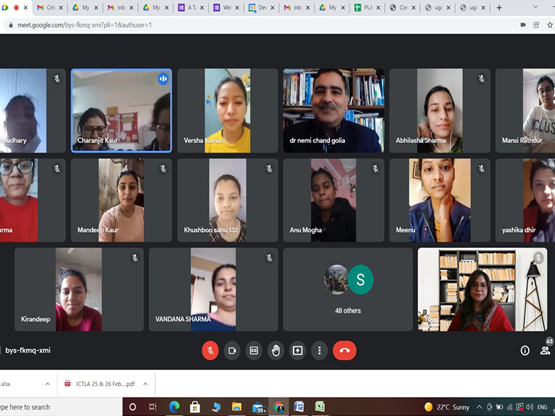555x416 pixels.
Task: Open new browser tab with plus button
Action: click(499, 7)
